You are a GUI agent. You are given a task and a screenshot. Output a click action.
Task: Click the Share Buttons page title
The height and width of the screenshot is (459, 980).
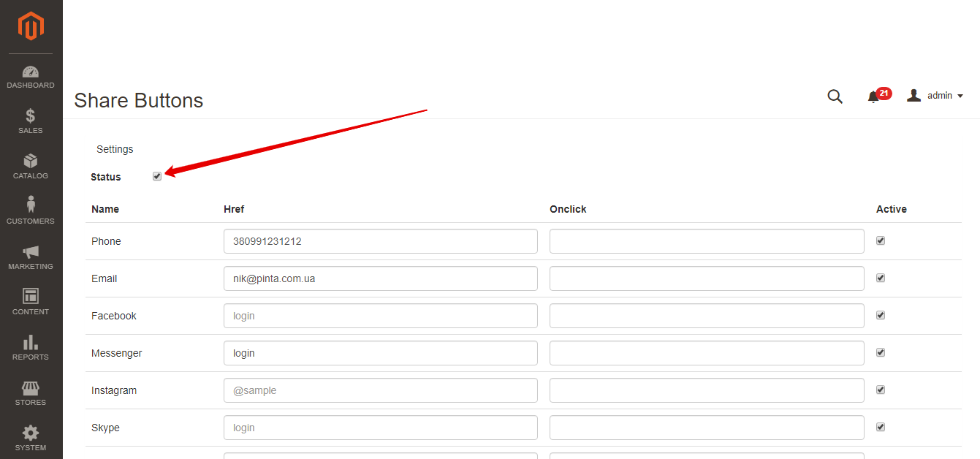(x=139, y=100)
